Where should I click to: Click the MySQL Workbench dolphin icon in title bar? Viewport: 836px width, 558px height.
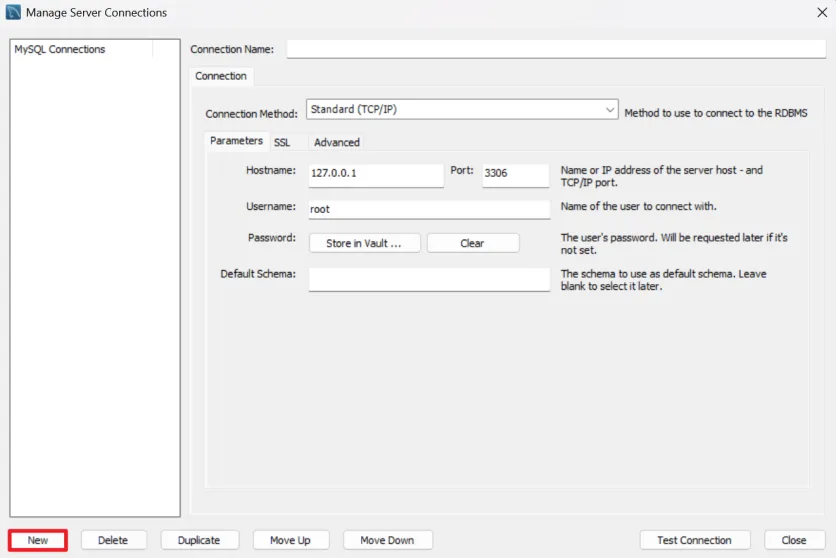[x=13, y=12]
